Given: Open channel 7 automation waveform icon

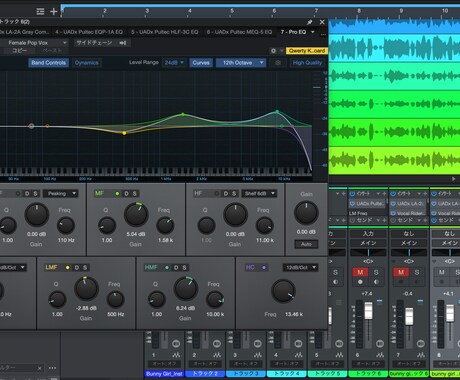Looking at the screenshot, I should pos(421,355).
